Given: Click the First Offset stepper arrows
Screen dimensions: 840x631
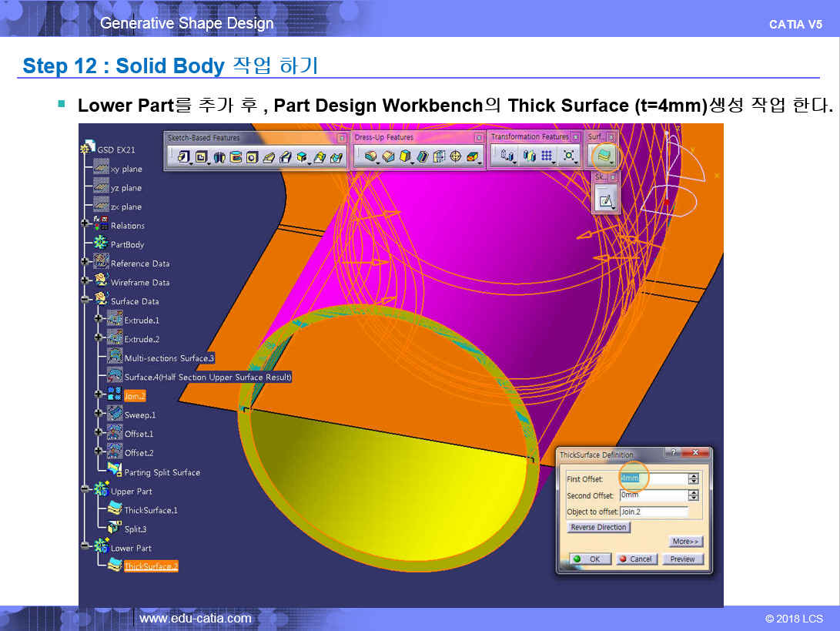Looking at the screenshot, I should pyautogui.click(x=694, y=478).
